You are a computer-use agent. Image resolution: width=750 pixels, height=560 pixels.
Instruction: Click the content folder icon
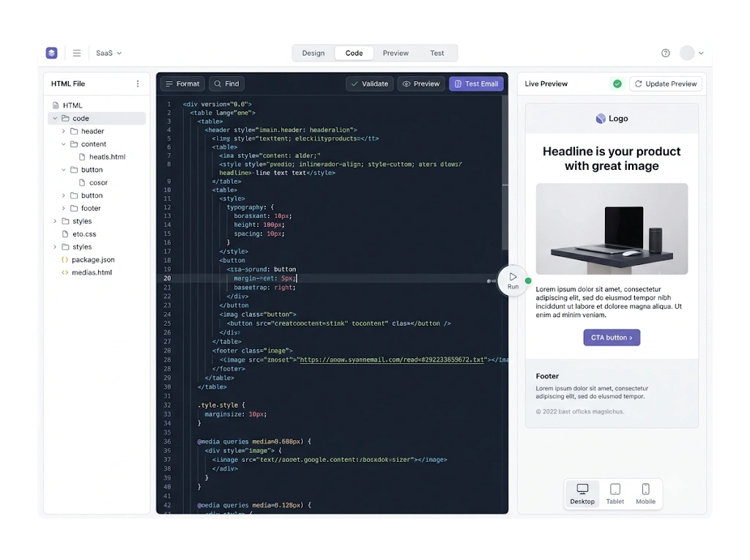(x=74, y=144)
